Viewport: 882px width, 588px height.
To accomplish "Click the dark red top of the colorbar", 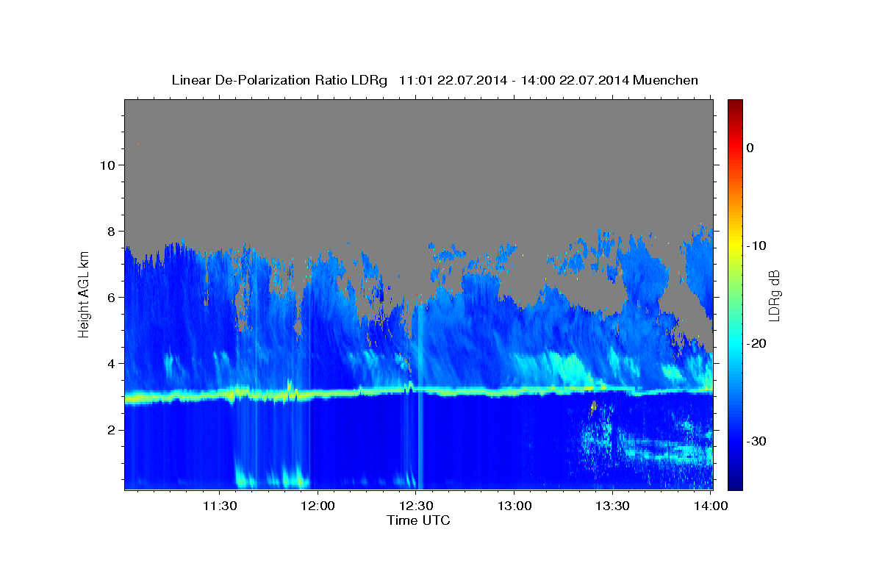I will [x=735, y=105].
